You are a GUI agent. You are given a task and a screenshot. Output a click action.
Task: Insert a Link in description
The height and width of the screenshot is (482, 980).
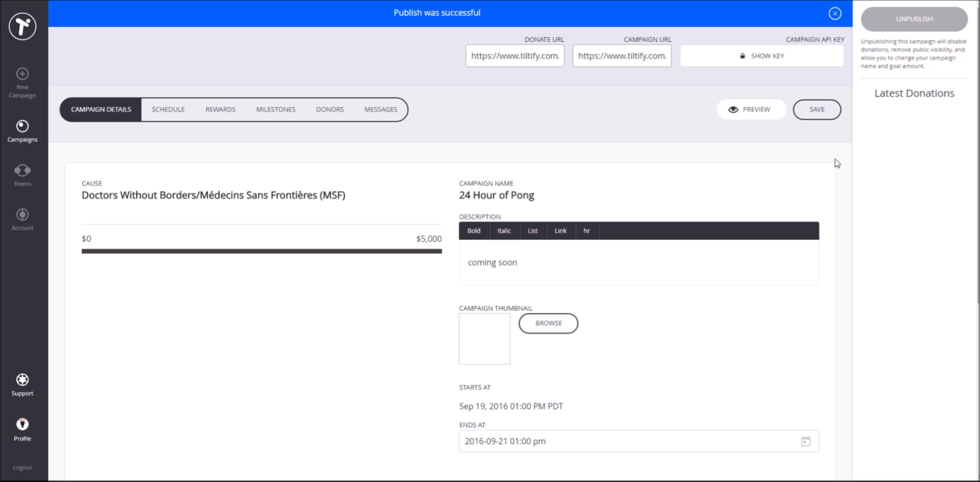pos(561,230)
